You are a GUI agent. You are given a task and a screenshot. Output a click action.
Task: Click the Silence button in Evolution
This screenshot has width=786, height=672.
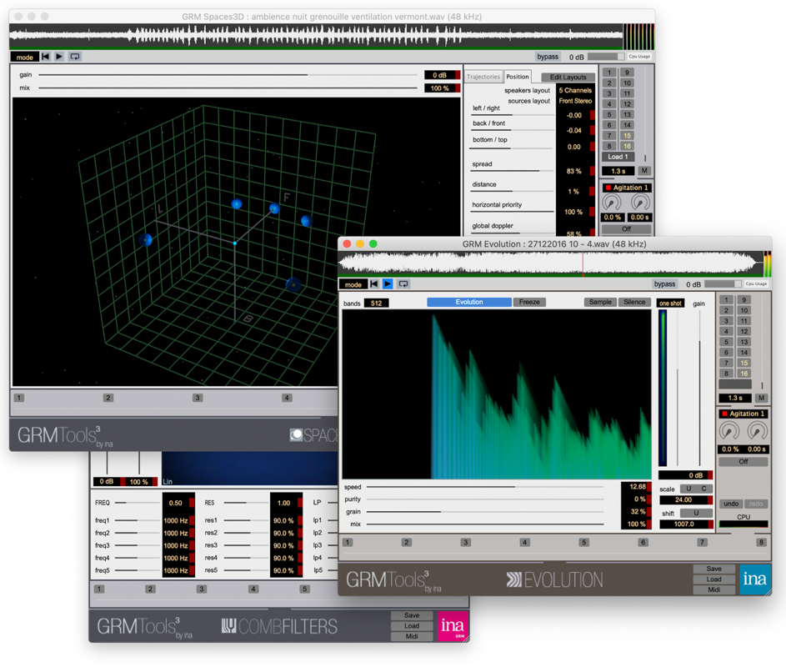(x=634, y=302)
